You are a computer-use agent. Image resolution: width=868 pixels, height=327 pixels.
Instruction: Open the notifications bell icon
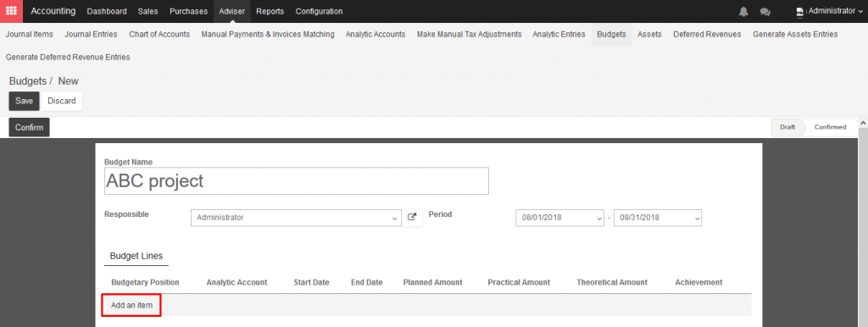743,11
